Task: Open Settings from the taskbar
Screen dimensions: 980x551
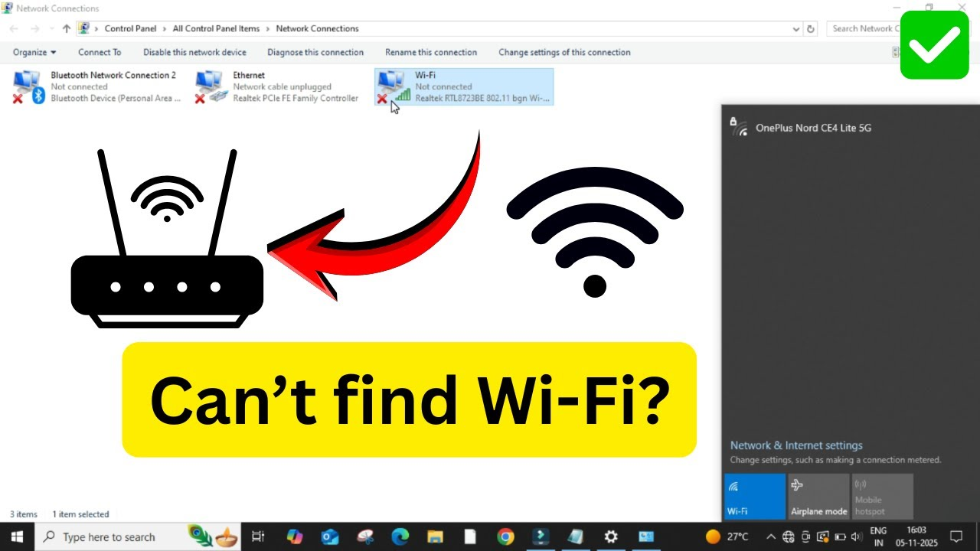Action: [610, 536]
